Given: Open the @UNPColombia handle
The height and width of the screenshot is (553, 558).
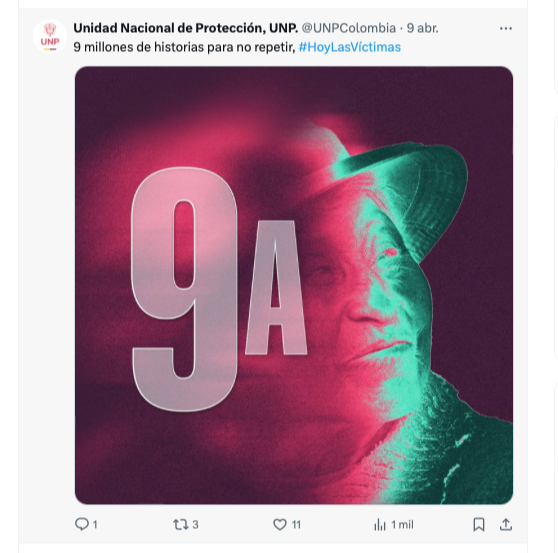Looking at the screenshot, I should [x=349, y=28].
